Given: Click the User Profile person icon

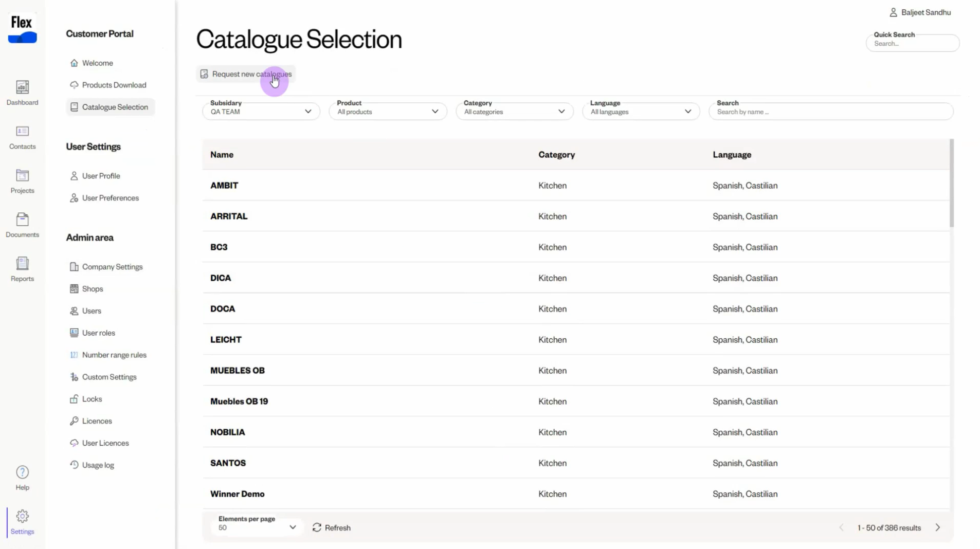Looking at the screenshot, I should pyautogui.click(x=74, y=176).
